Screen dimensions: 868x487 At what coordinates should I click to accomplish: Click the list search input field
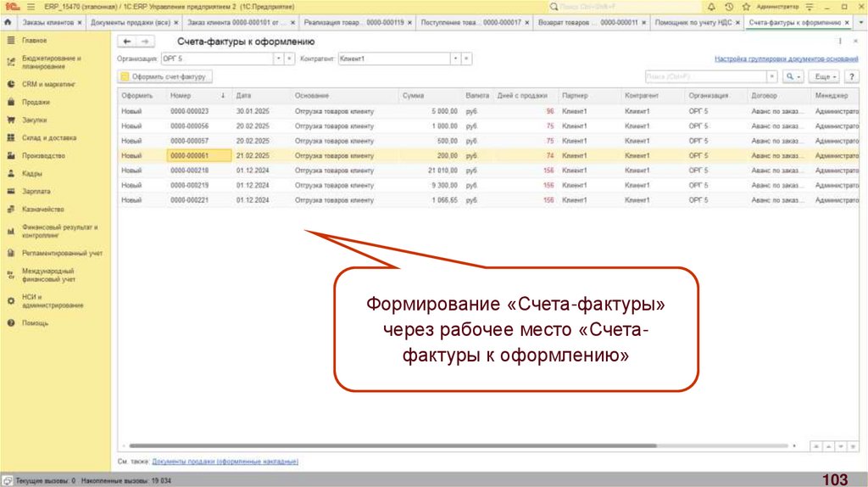(x=706, y=76)
